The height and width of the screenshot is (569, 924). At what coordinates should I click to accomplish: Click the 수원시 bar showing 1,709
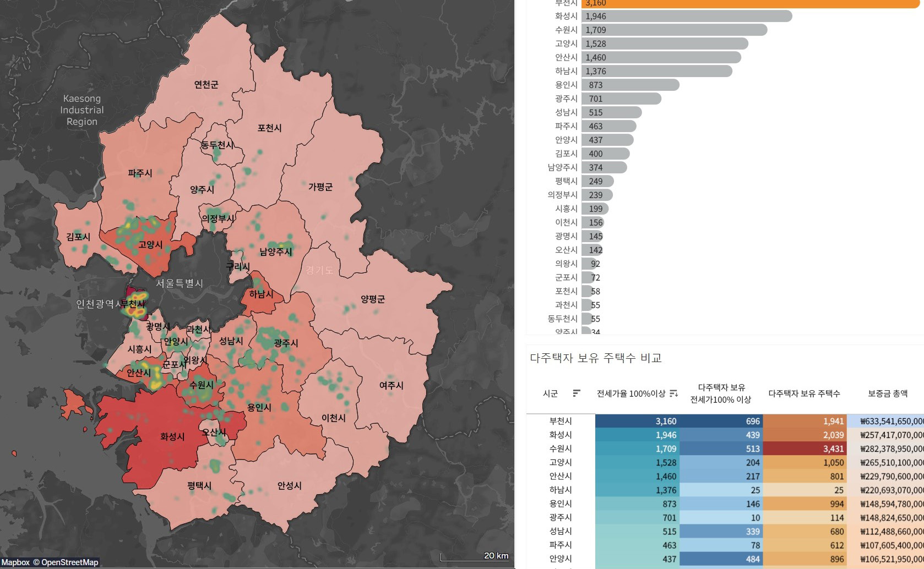[674, 30]
